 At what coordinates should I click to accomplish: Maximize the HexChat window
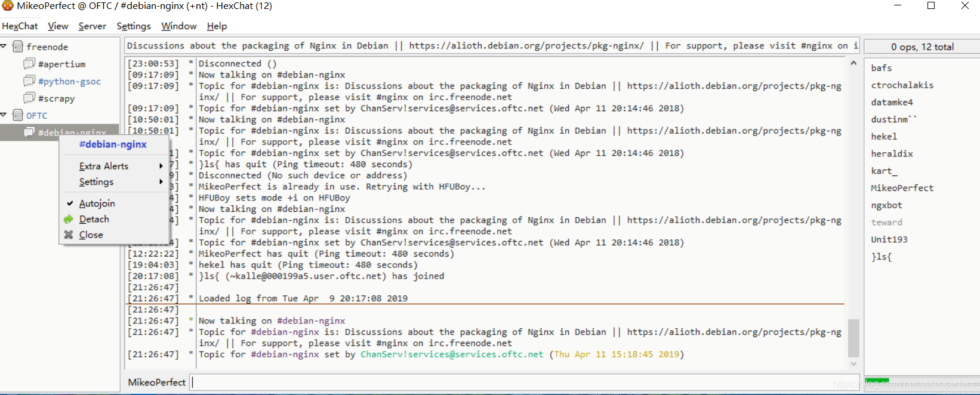click(x=931, y=6)
